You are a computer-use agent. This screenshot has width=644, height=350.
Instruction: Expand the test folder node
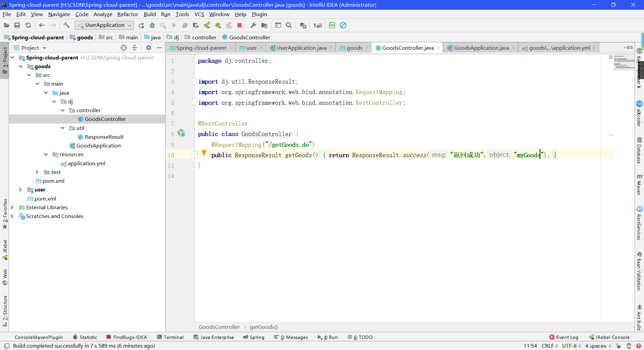(x=37, y=172)
